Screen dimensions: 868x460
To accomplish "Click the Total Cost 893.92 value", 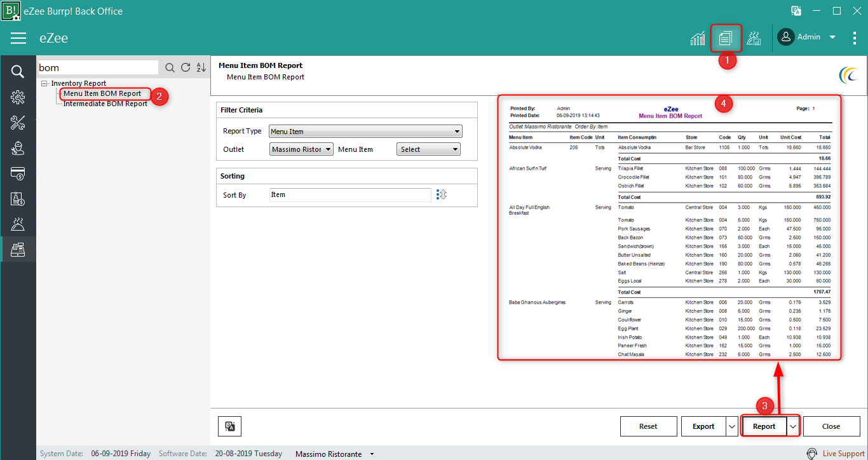I will point(824,198).
